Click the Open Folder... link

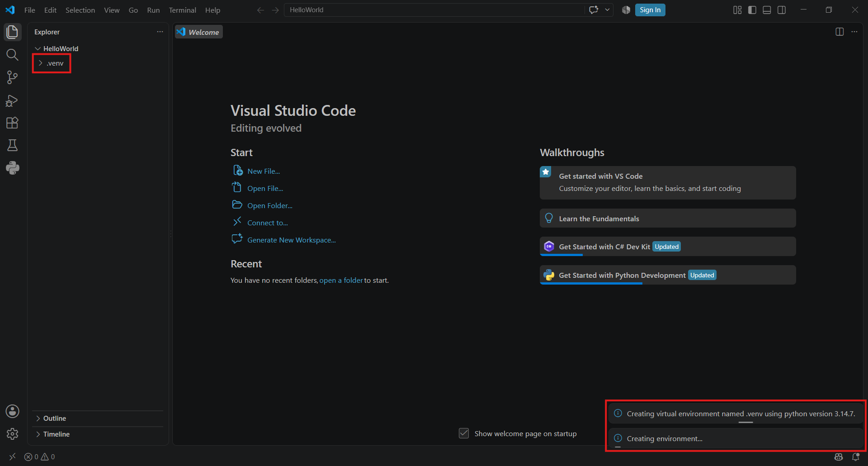(x=270, y=205)
